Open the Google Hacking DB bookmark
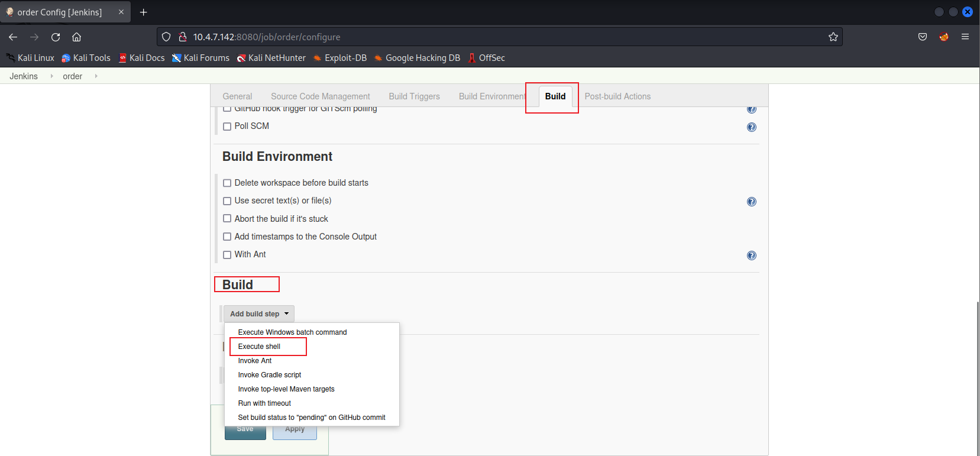The height and width of the screenshot is (456, 980). 417,58
